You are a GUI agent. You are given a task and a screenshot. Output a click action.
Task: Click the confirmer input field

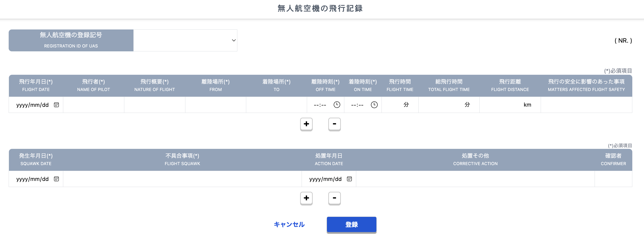(x=613, y=179)
